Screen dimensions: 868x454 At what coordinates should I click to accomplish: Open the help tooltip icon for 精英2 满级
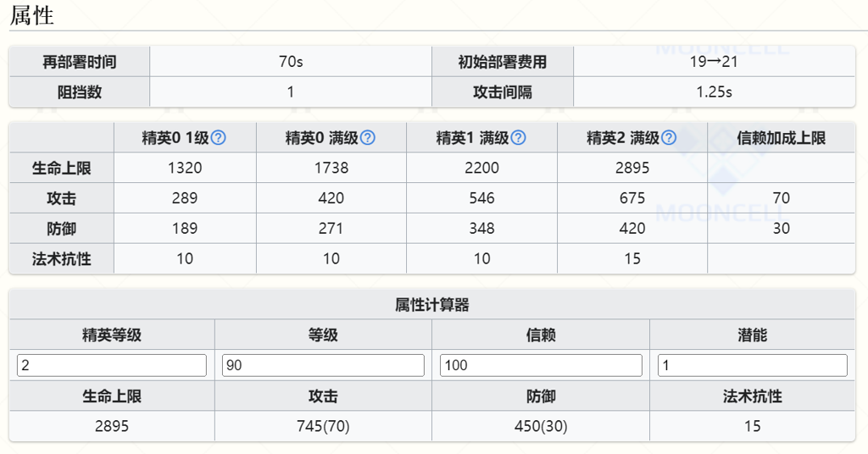click(x=669, y=138)
